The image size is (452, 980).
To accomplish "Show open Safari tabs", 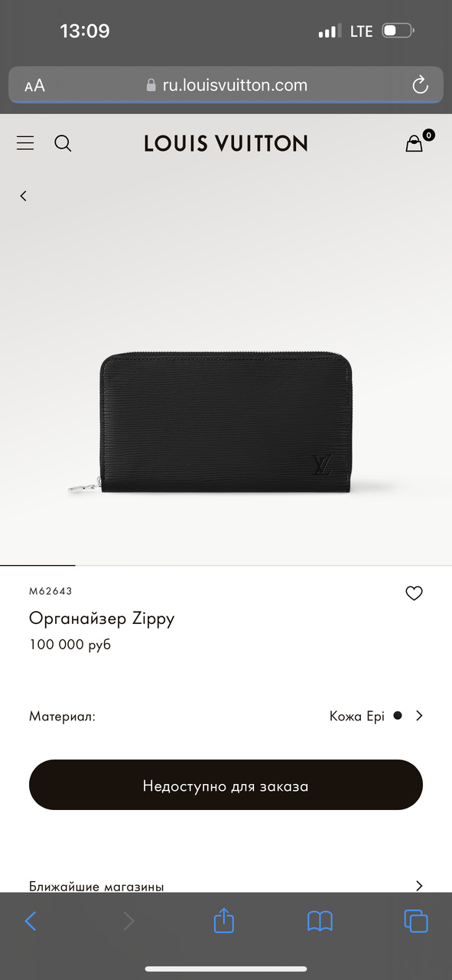I will [416, 920].
